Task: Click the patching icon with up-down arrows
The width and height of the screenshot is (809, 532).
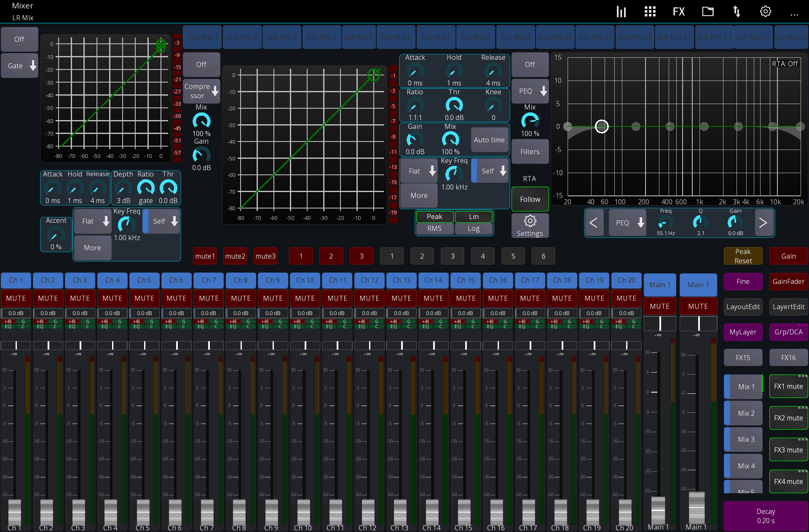Action: (x=737, y=11)
